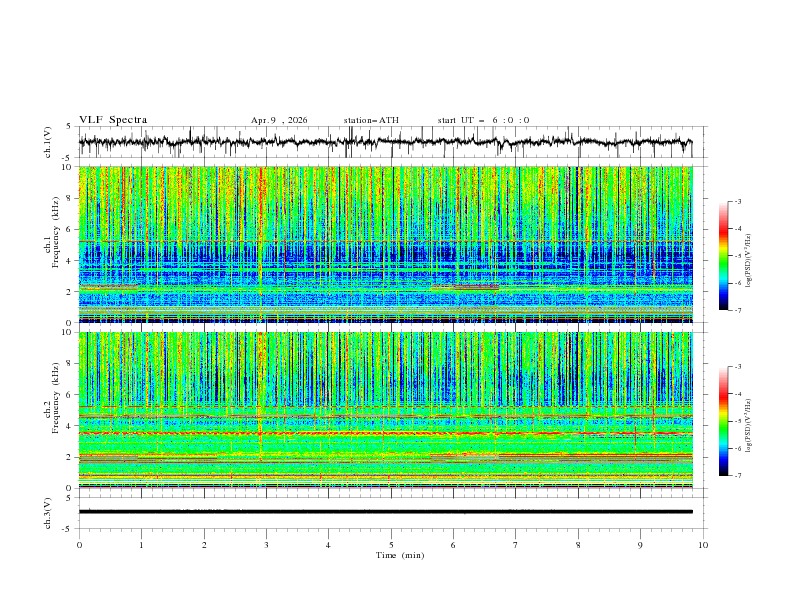Click the log(PSD) label beside ch.2 color bar
Screen dimensions: 792x612
pos(749,425)
